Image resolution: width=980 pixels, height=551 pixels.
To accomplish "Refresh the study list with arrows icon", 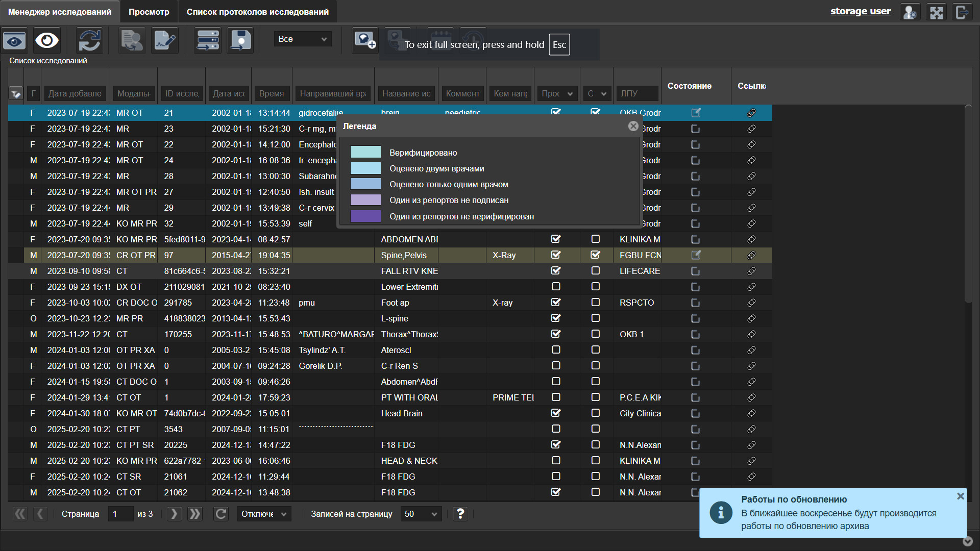I will [89, 40].
